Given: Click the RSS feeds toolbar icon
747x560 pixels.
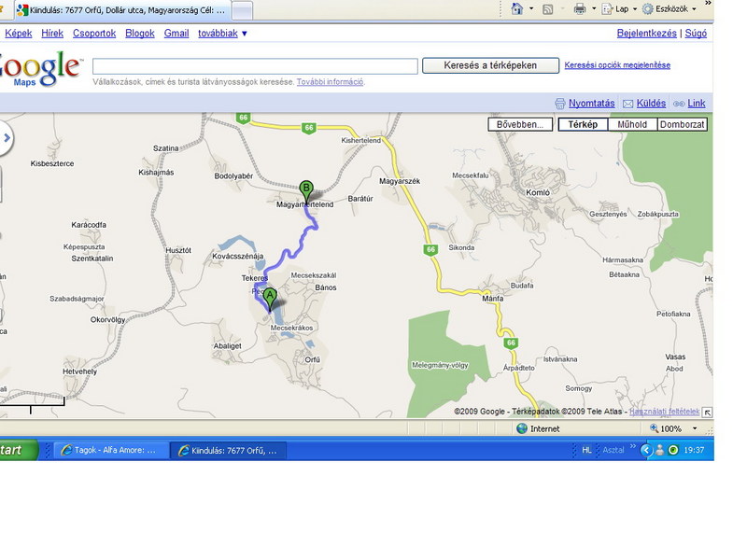Looking at the screenshot, I should pyautogui.click(x=548, y=9).
